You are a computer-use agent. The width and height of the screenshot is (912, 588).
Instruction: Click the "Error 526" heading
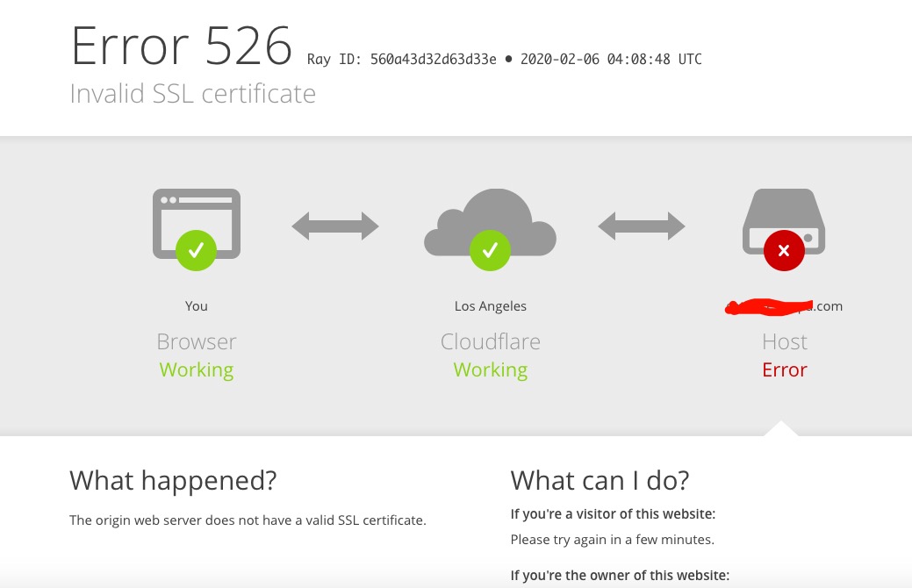[x=182, y=46]
